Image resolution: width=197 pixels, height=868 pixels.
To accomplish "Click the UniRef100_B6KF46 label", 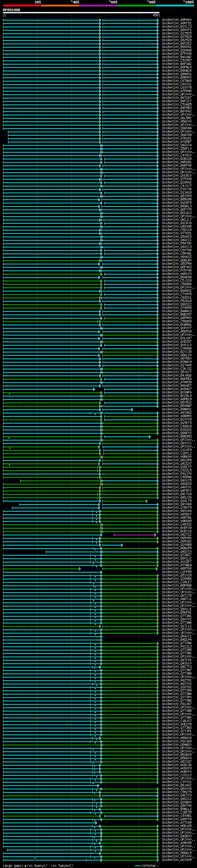I will (177, 165).
